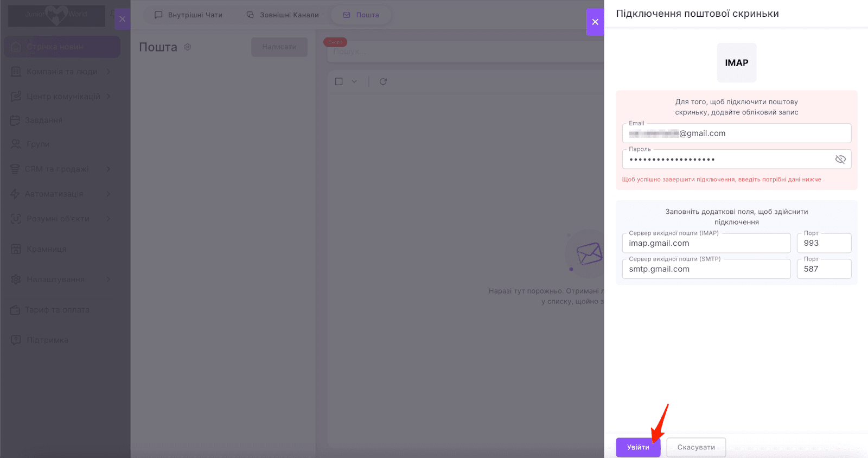This screenshot has height=458, width=868.
Task: Click the Компанія та люди building icon
Action: [16, 72]
